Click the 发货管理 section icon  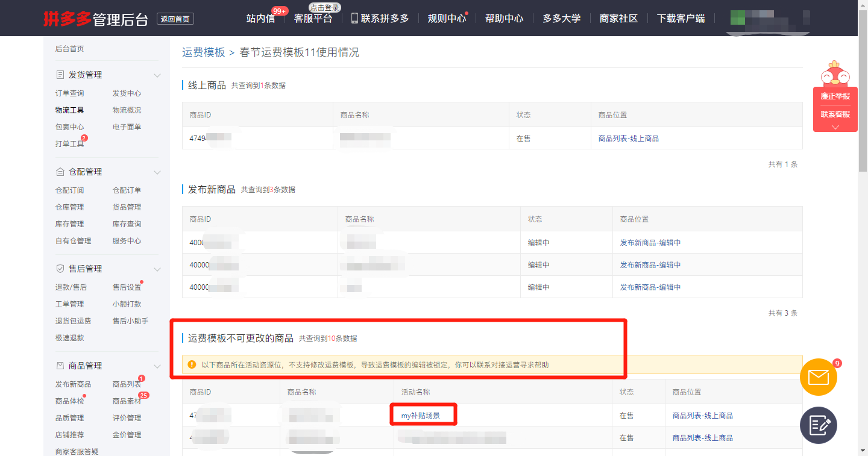coord(60,75)
